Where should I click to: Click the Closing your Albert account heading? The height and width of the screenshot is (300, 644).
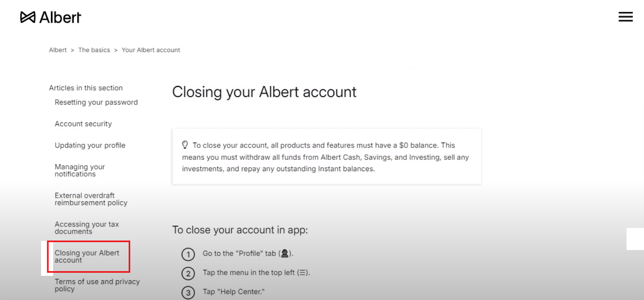tap(264, 92)
